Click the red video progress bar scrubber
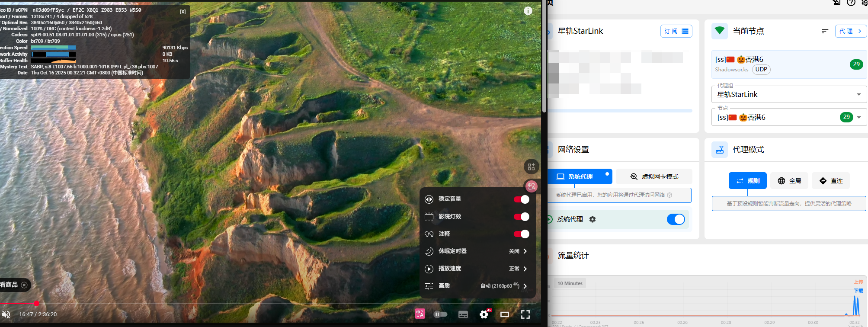868x327 pixels. pos(37,304)
